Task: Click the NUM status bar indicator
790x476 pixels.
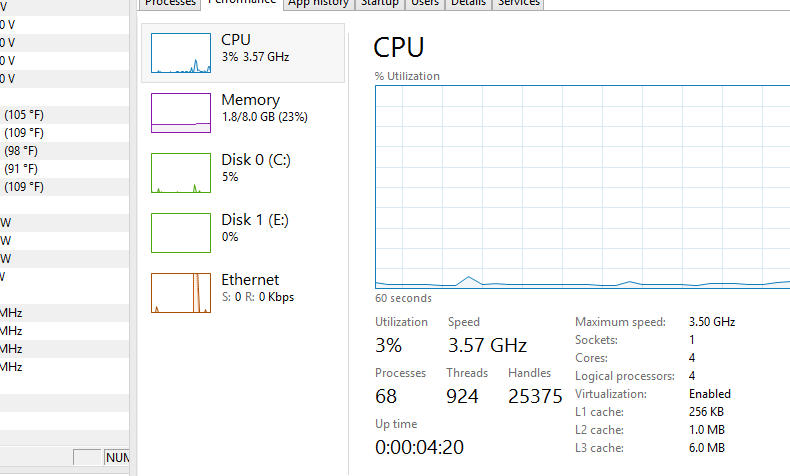Action: tap(118, 458)
